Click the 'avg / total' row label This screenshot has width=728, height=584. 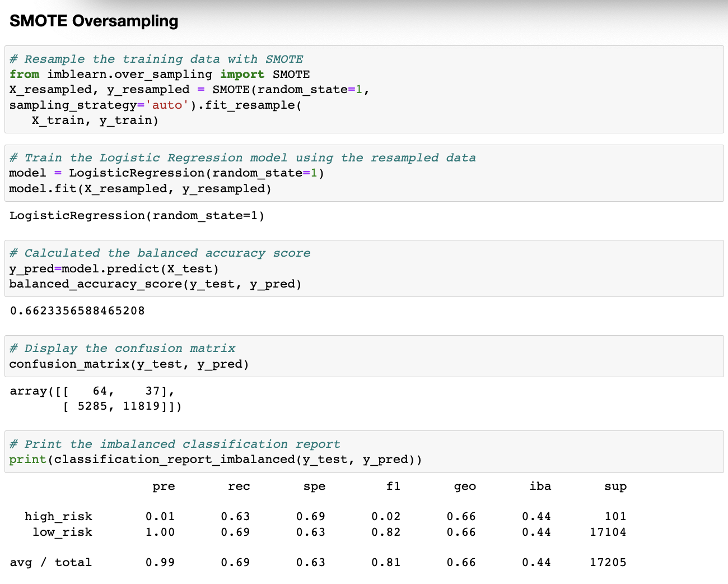pyautogui.click(x=50, y=562)
